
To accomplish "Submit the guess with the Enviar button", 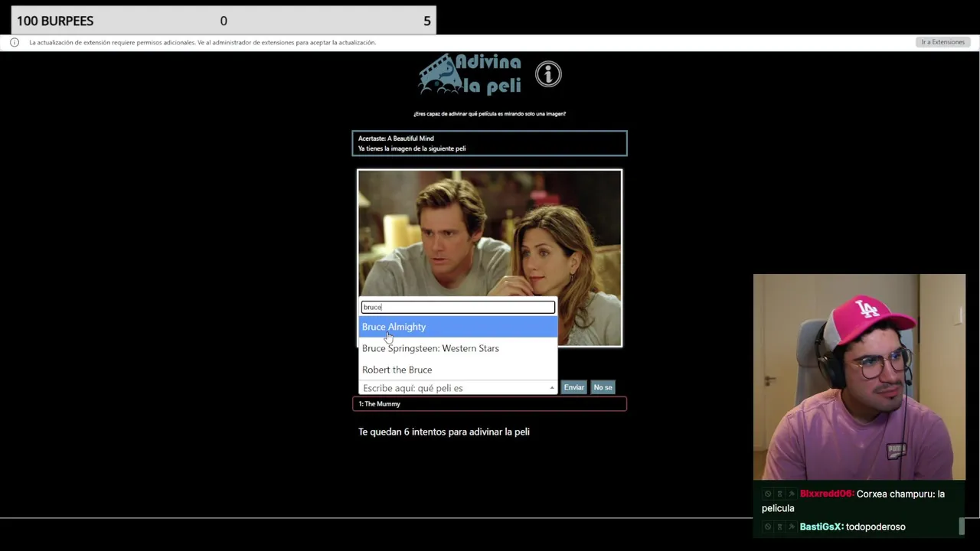I will [573, 387].
